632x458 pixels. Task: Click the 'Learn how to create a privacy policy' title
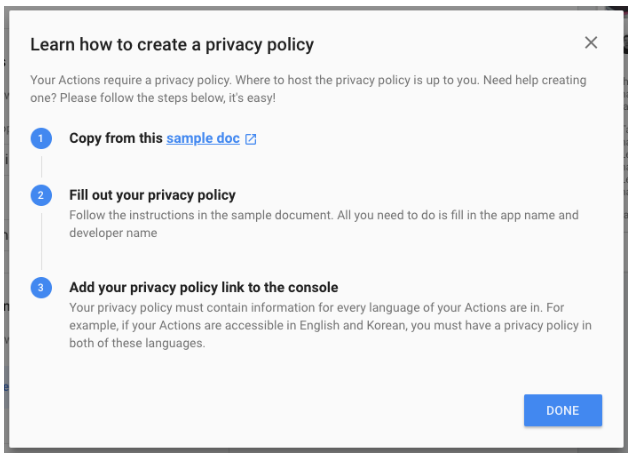[172, 44]
